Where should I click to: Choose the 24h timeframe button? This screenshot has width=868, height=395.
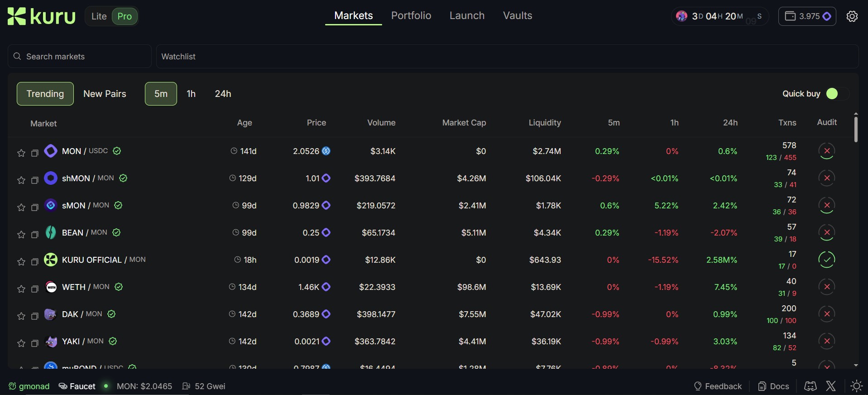(223, 94)
